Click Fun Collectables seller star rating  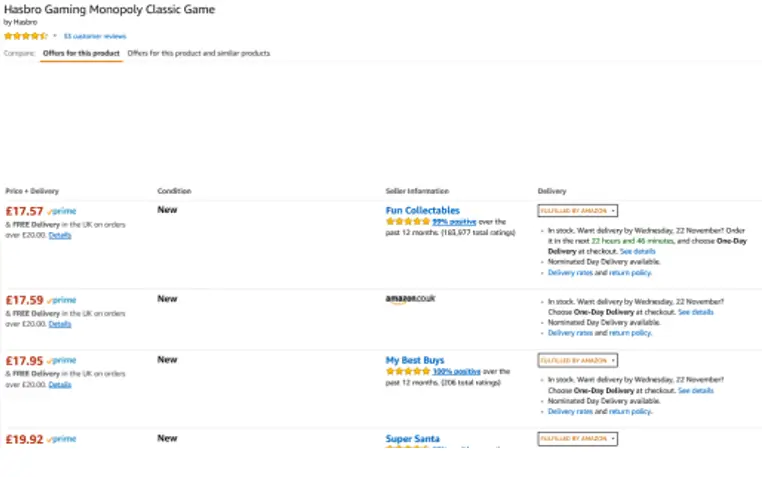coord(408,221)
